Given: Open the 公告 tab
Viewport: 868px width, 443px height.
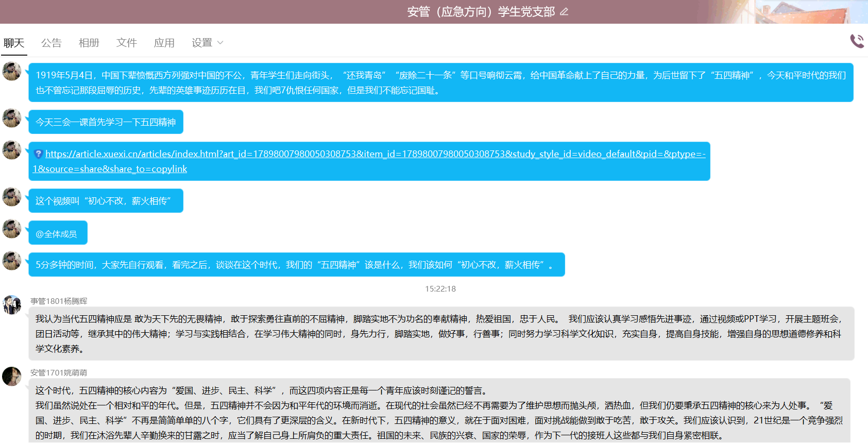Looking at the screenshot, I should click(52, 43).
